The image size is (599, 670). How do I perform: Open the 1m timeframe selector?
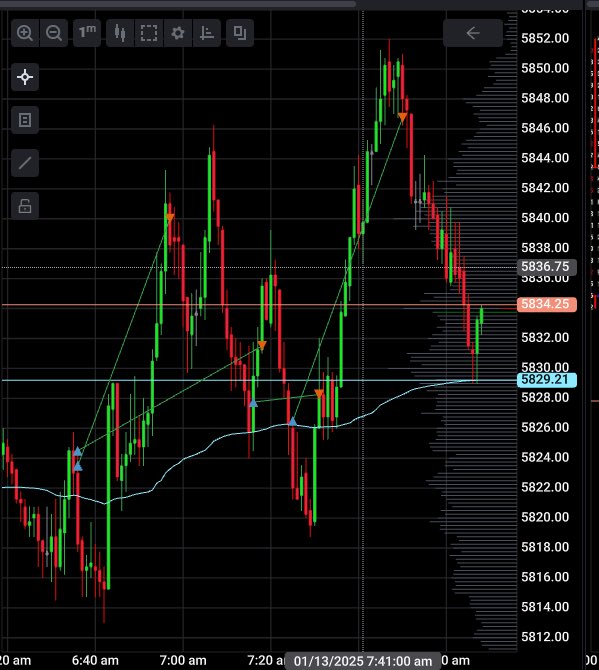click(87, 33)
